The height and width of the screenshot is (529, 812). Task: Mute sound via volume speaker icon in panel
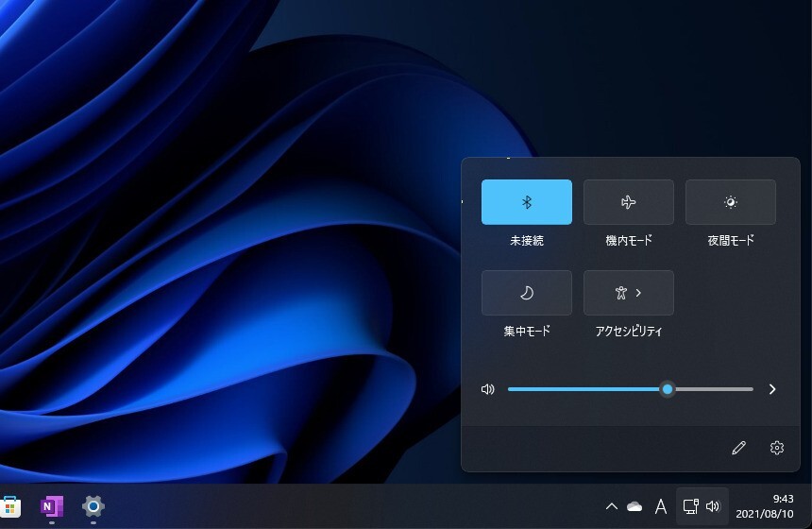pyautogui.click(x=488, y=389)
